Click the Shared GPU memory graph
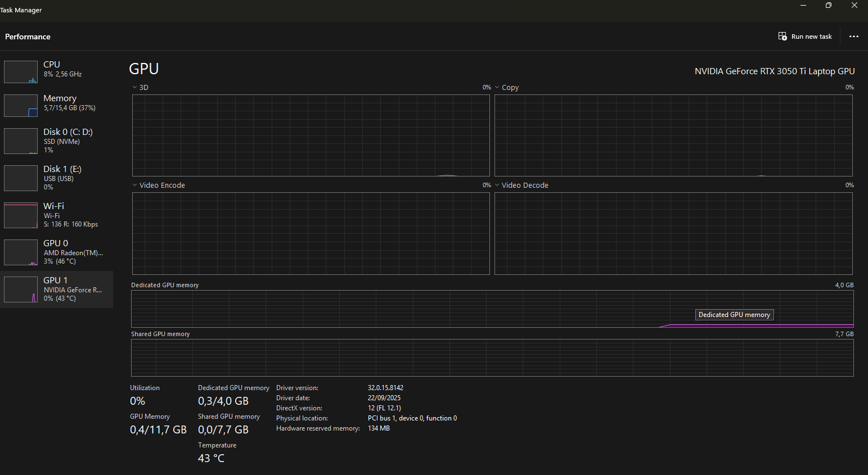This screenshot has width=868, height=475. [492, 358]
